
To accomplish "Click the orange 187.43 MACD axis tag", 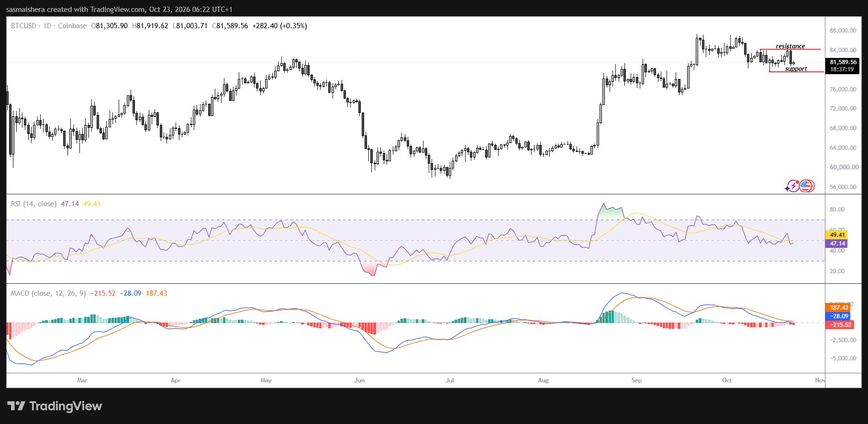I will (x=839, y=308).
